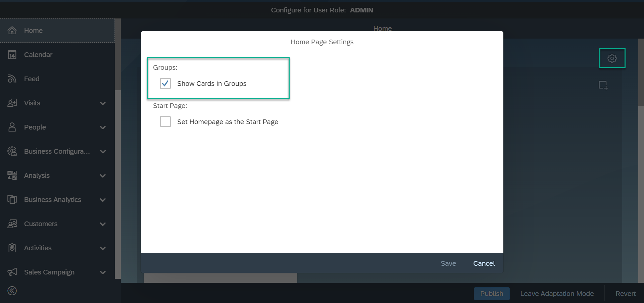Click the Visits icon in sidebar
Image resolution: width=644 pixels, height=303 pixels.
tap(12, 103)
